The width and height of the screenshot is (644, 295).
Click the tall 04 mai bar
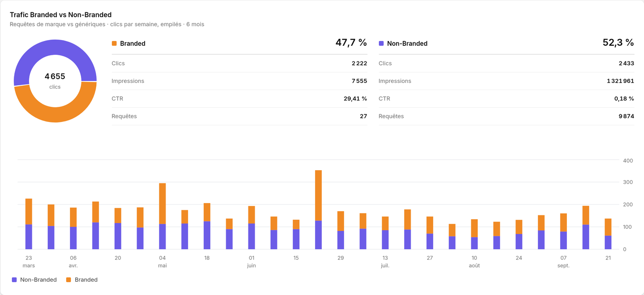(162, 216)
